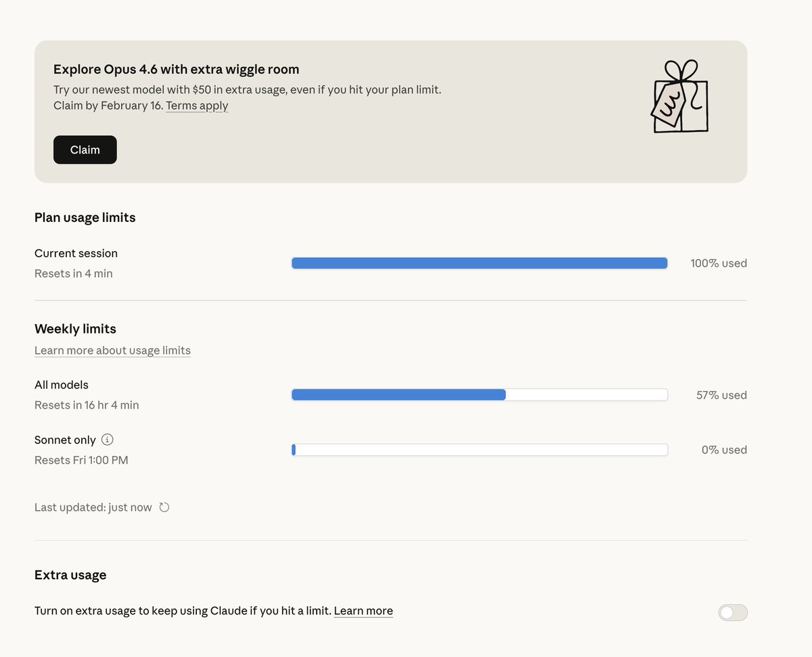Click the 'Sonnet only' label
812x657 pixels.
(x=65, y=440)
